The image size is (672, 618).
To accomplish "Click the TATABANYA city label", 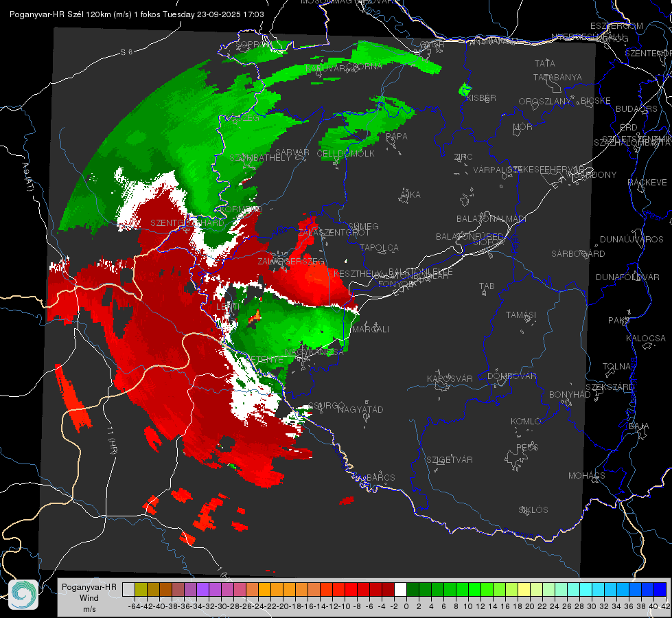I will tap(557, 77).
